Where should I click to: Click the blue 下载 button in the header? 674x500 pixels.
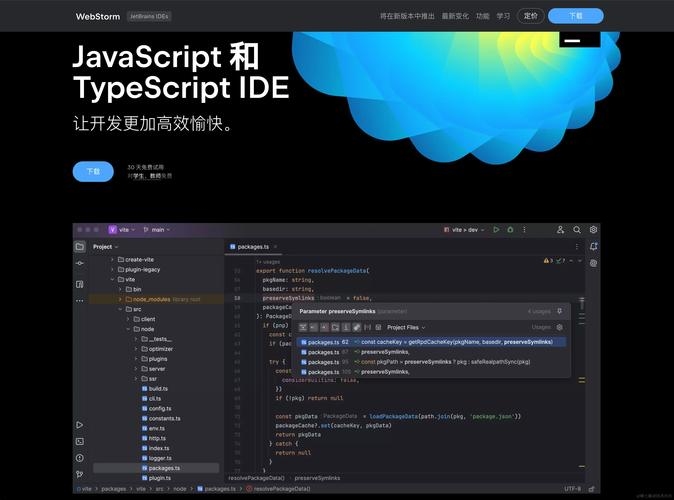coord(575,16)
